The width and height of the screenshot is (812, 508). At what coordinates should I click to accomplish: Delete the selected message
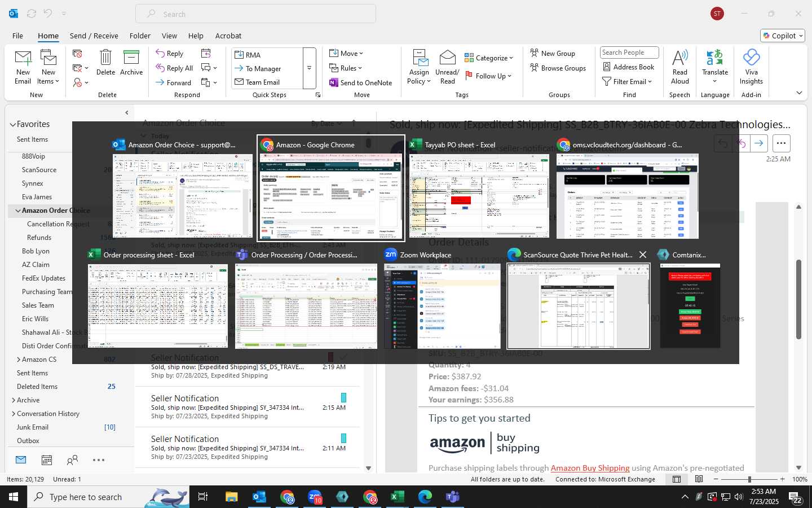pyautogui.click(x=105, y=63)
